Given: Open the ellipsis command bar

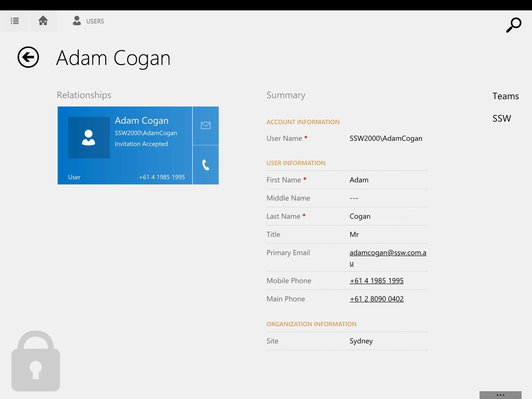Looking at the screenshot, I should (500, 395).
